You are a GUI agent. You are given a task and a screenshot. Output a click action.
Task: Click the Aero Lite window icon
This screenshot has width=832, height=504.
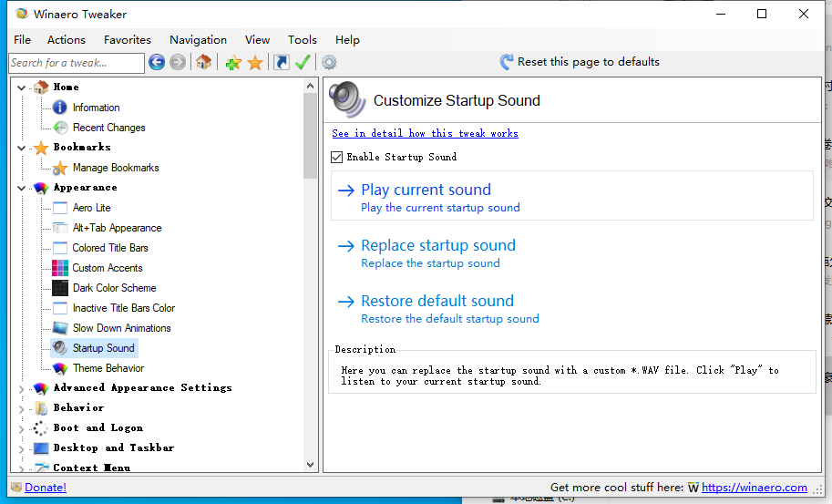60,208
